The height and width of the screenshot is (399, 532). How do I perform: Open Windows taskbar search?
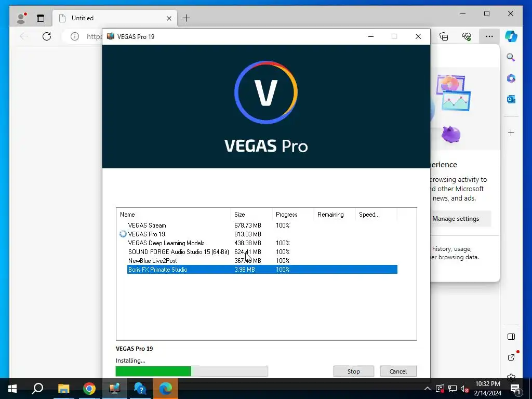pos(37,389)
